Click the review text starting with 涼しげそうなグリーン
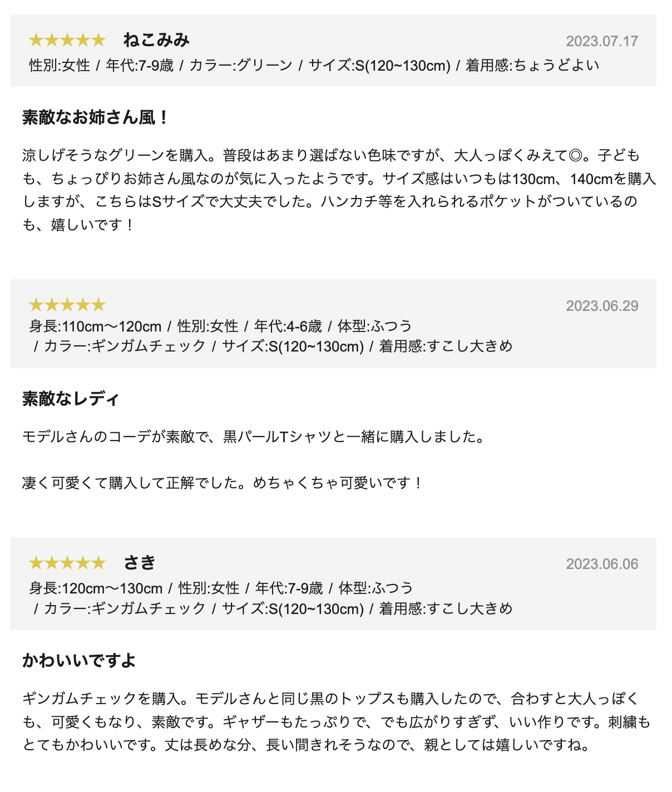Viewport: 672px width, 792px height. 339,190
